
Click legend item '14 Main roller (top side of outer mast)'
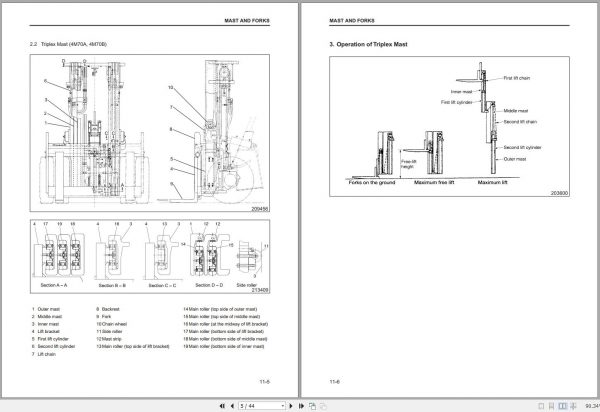tap(220, 309)
